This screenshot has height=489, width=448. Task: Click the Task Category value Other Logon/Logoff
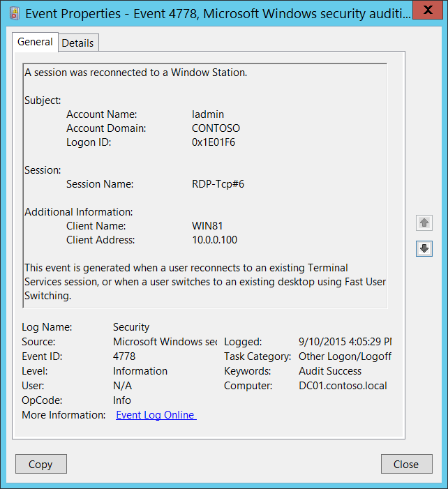(x=345, y=356)
